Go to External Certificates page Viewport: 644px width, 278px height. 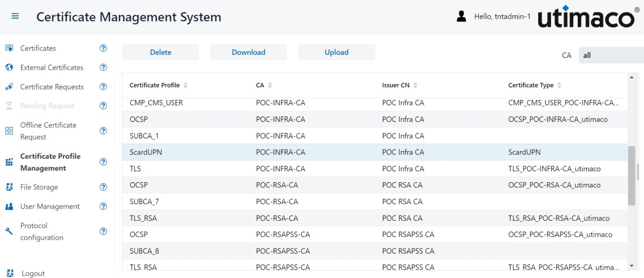click(52, 68)
